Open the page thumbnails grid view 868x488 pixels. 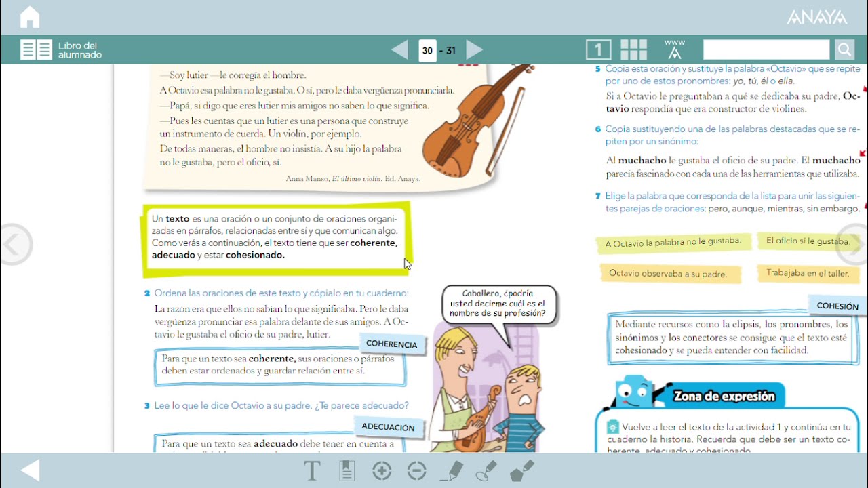634,49
